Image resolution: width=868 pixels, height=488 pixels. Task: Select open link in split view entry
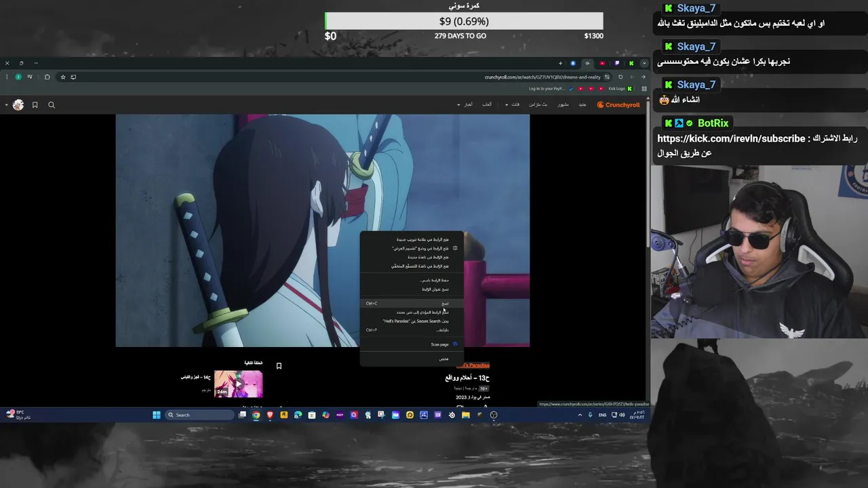pyautogui.click(x=412, y=248)
